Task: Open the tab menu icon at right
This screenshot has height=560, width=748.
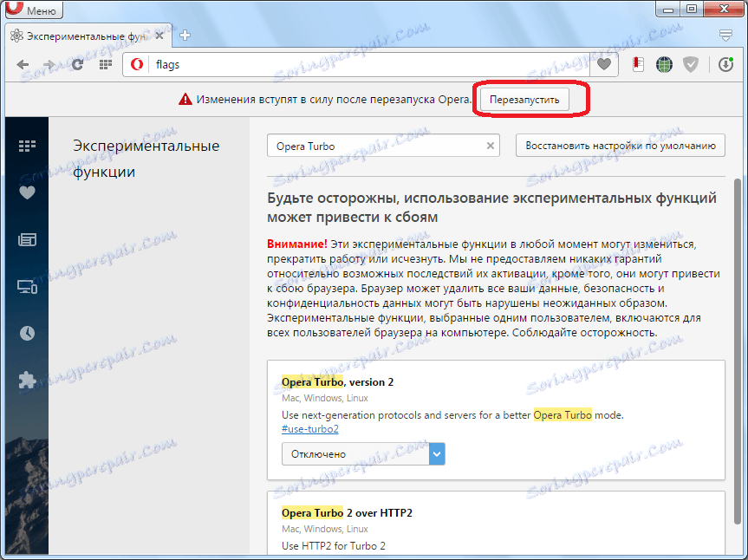Action: tap(725, 35)
